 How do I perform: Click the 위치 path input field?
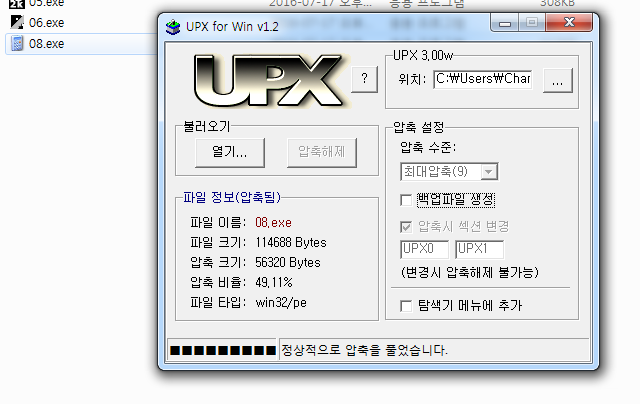click(x=483, y=79)
